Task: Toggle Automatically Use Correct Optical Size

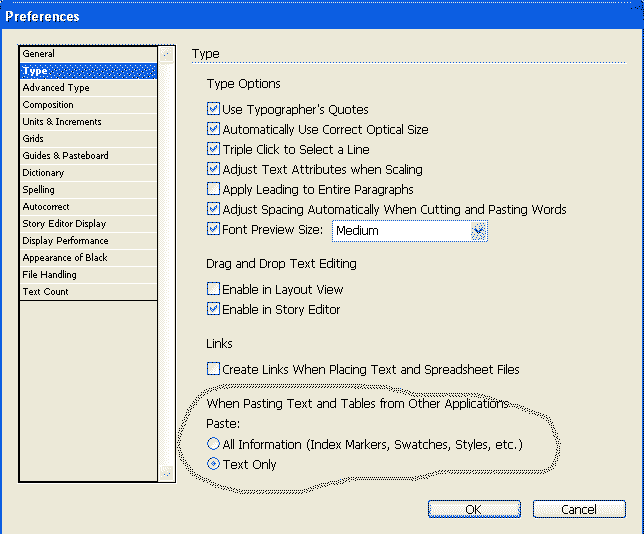Action: point(213,129)
